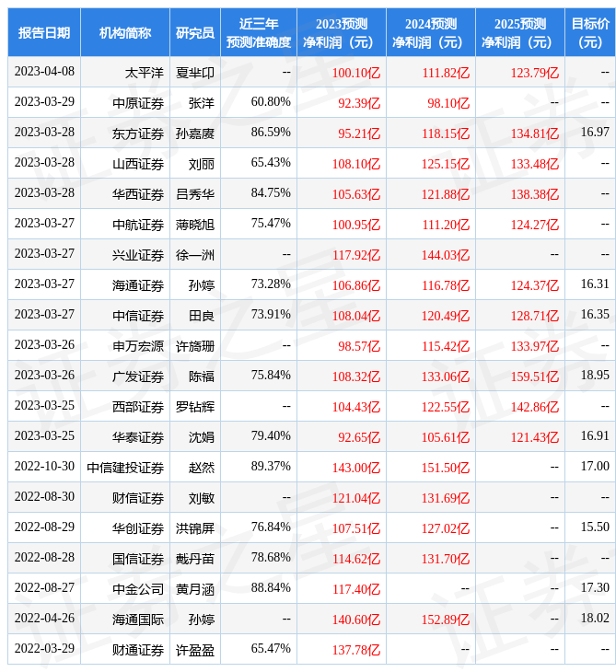Click the 目标价 column header
The width and height of the screenshot is (616, 672).
tap(590, 32)
